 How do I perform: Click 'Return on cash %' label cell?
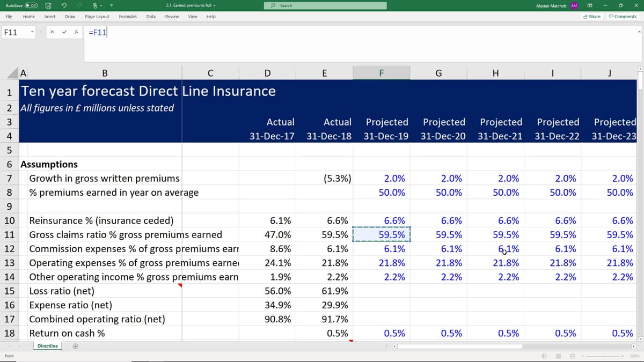click(67, 333)
